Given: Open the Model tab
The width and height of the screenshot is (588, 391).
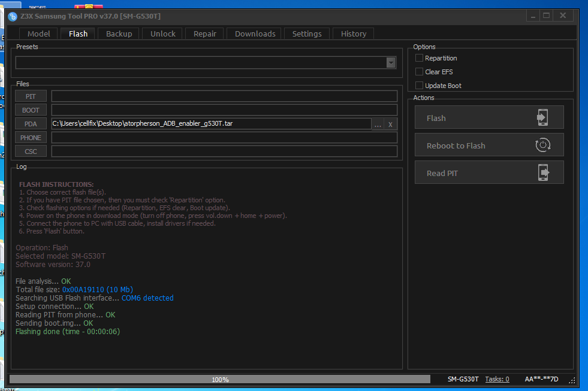Looking at the screenshot, I should pyautogui.click(x=38, y=34).
